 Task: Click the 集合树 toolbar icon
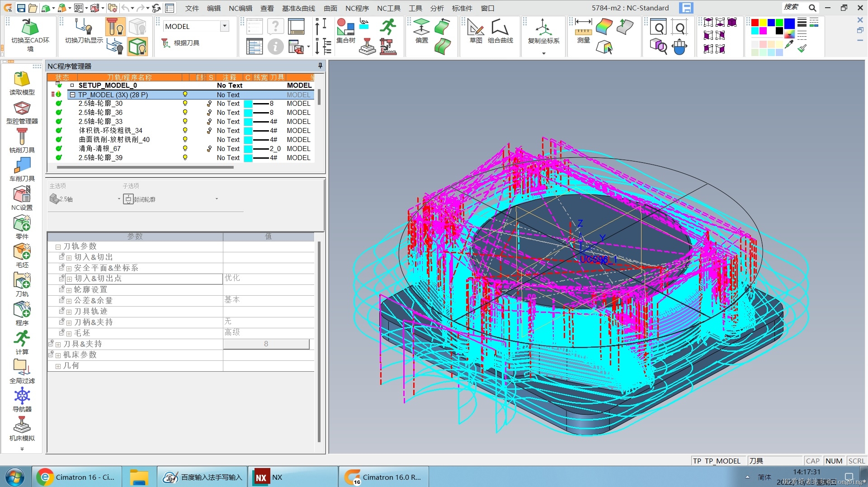[x=345, y=27]
